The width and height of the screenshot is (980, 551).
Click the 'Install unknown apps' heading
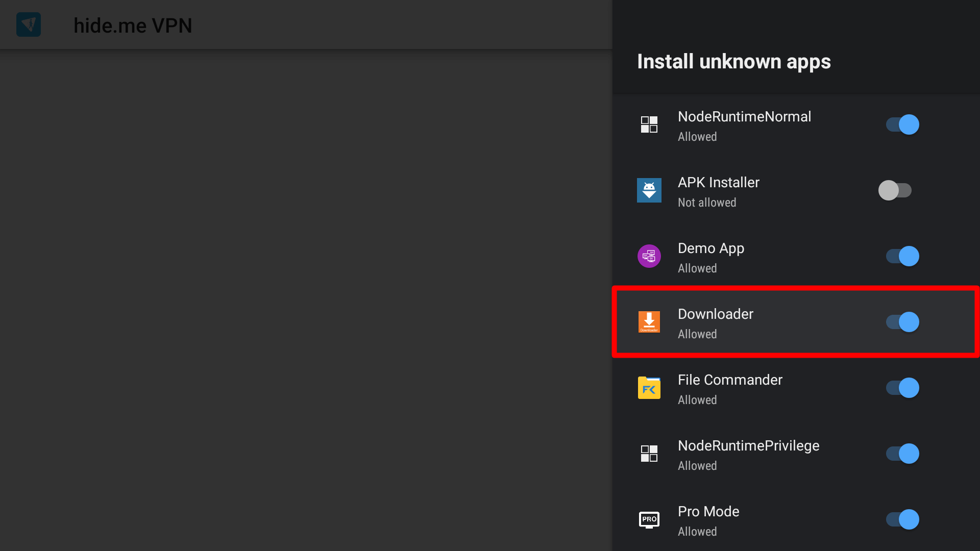click(734, 62)
